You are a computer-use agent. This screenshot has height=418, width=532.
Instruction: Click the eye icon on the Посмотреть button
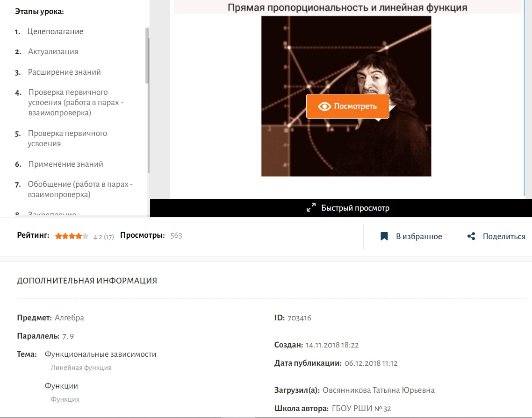pyautogui.click(x=324, y=106)
